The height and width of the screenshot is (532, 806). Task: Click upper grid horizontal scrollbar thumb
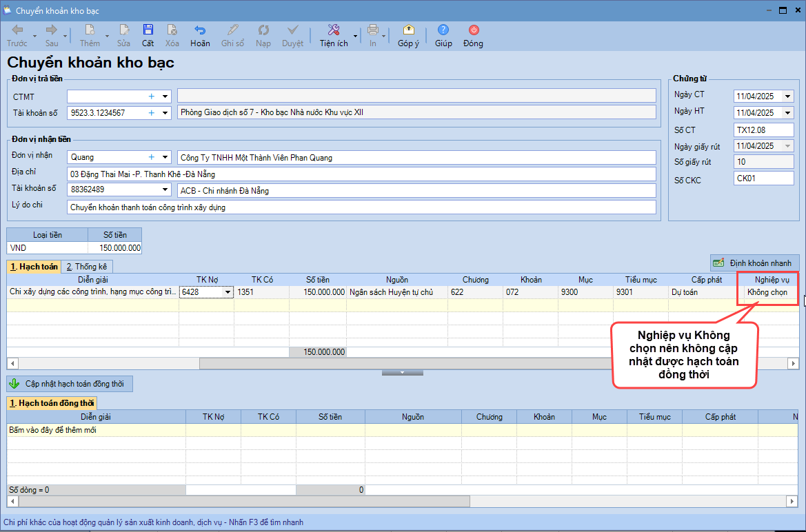pos(403,363)
